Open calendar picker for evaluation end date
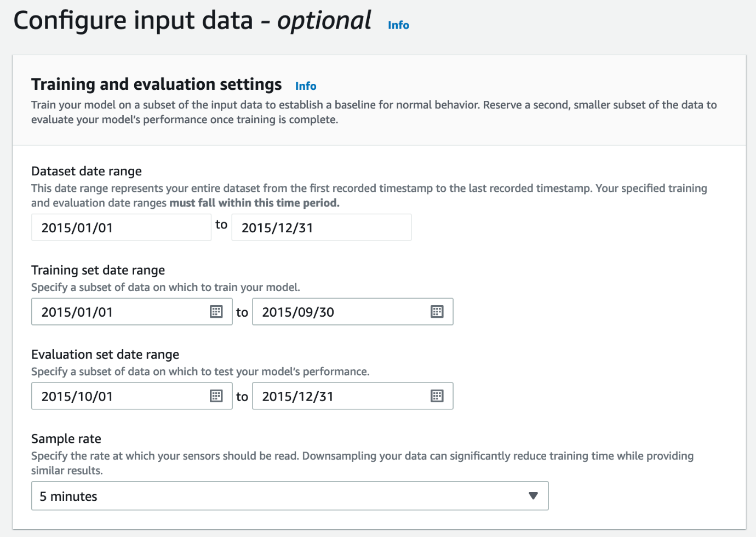This screenshot has width=756, height=537. pyautogui.click(x=437, y=396)
